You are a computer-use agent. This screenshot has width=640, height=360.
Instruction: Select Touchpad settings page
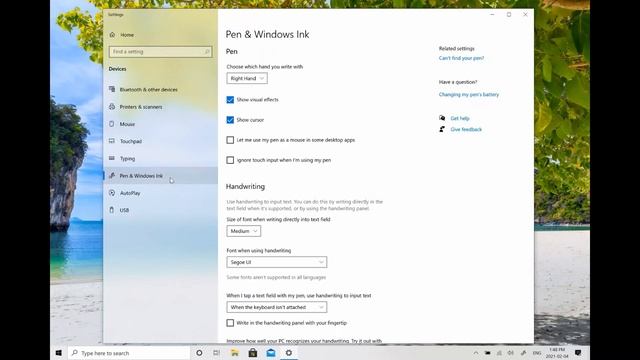160,141
